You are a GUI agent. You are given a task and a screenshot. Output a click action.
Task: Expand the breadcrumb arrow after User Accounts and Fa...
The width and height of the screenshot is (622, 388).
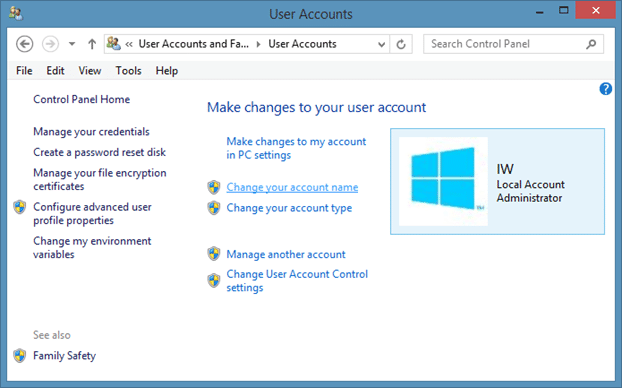click(x=258, y=44)
